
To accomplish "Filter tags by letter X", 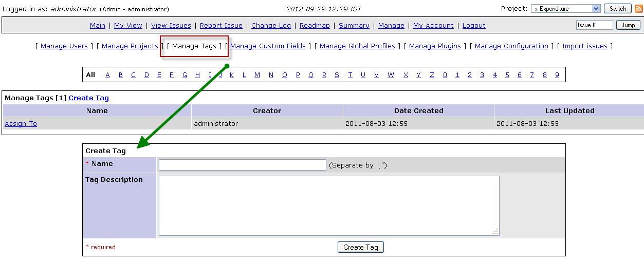I will pos(406,75).
